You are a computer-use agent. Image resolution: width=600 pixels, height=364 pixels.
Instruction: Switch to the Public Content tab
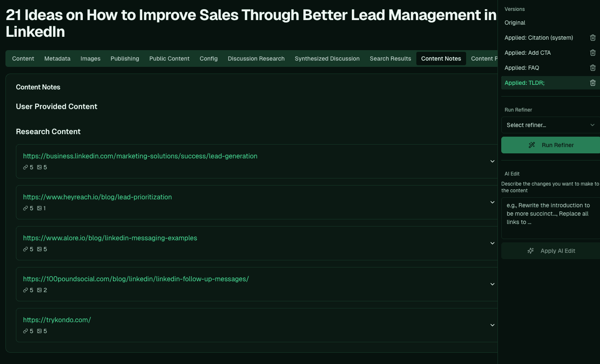pos(169,59)
